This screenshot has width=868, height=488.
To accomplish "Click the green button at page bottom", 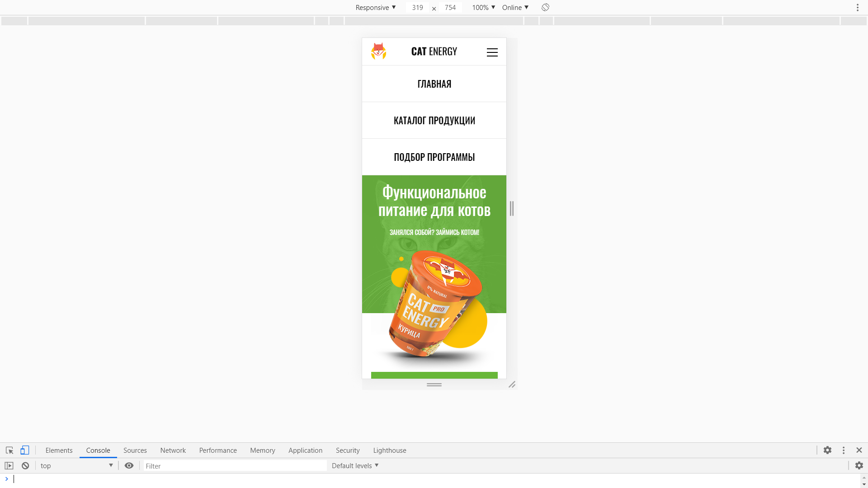I will (x=434, y=375).
